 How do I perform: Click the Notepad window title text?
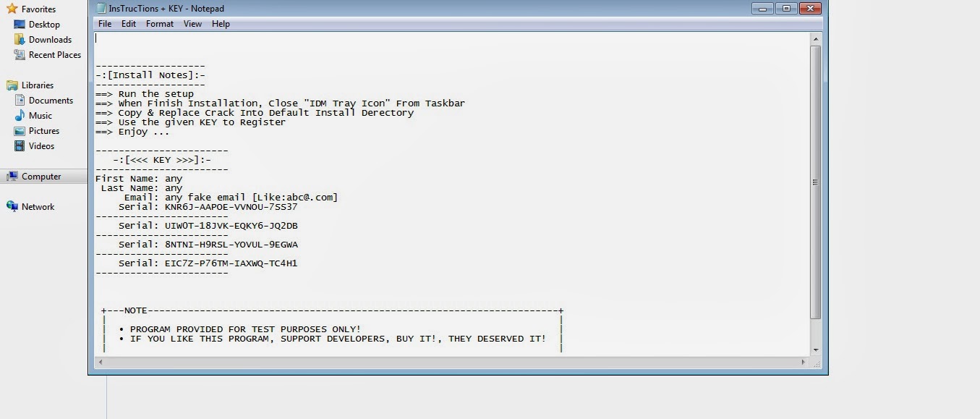coord(166,9)
